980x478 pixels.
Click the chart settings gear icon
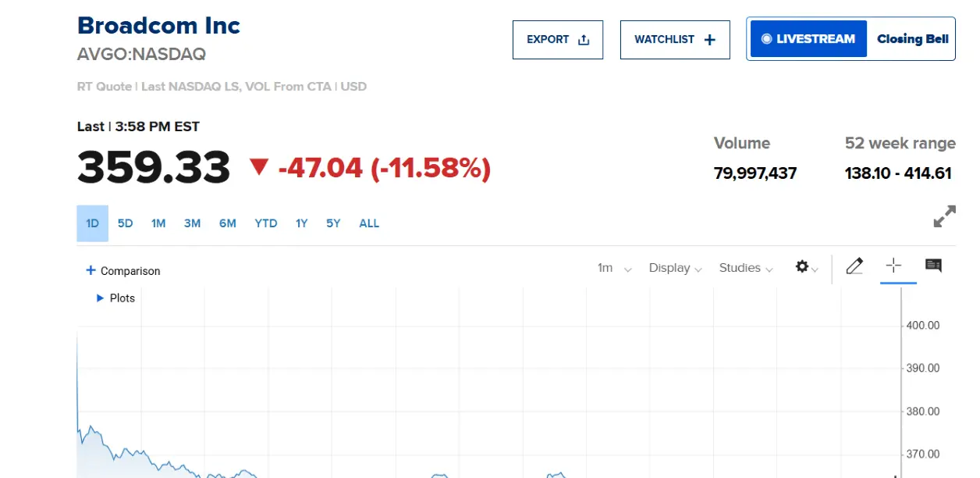(x=802, y=267)
